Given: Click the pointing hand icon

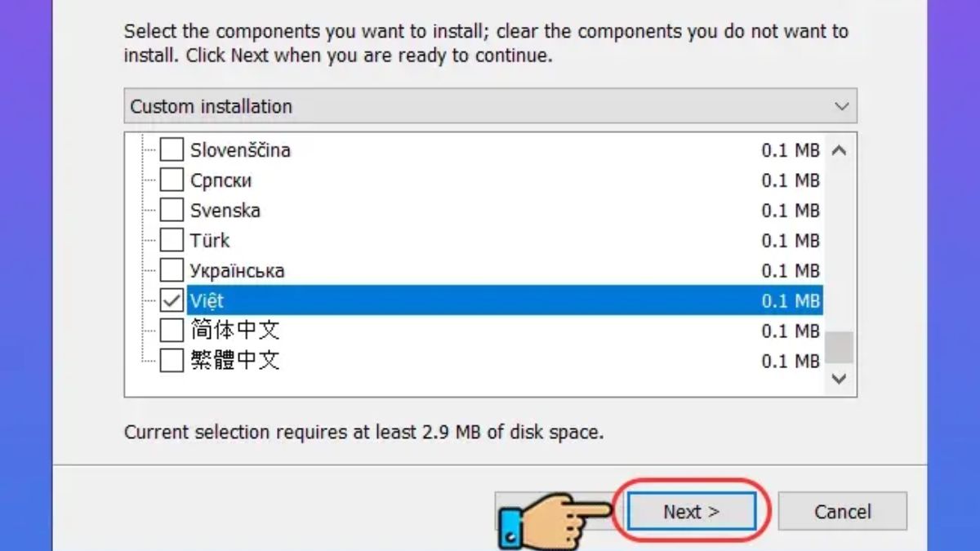Looking at the screenshot, I should (x=554, y=520).
